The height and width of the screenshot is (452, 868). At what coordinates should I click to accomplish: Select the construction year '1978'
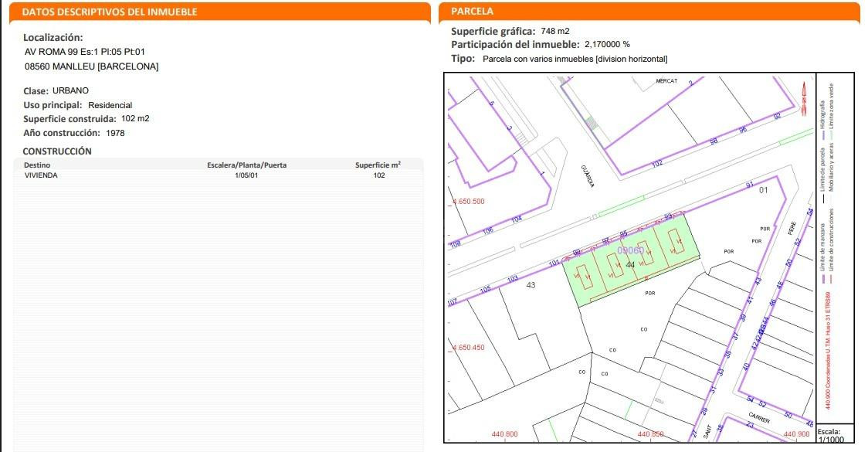(x=116, y=133)
